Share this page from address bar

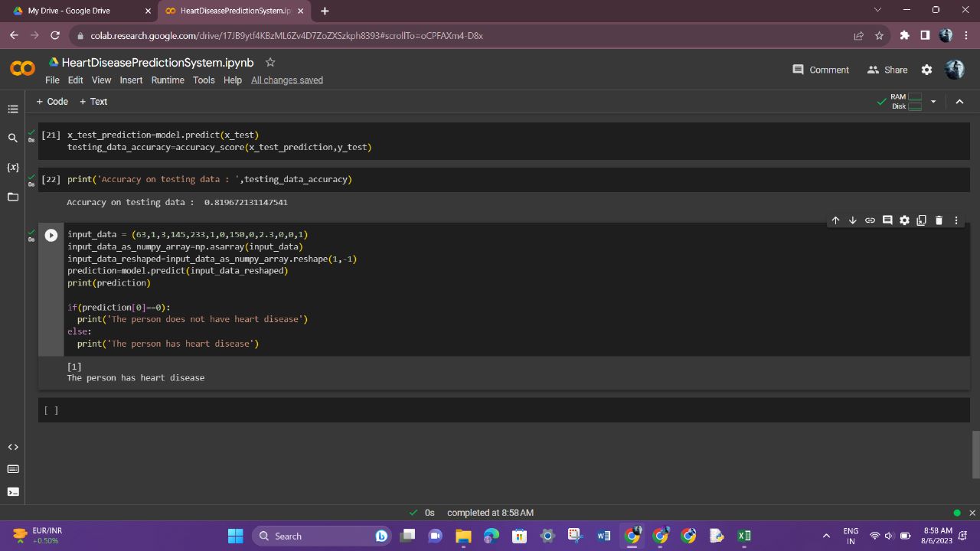point(858,35)
